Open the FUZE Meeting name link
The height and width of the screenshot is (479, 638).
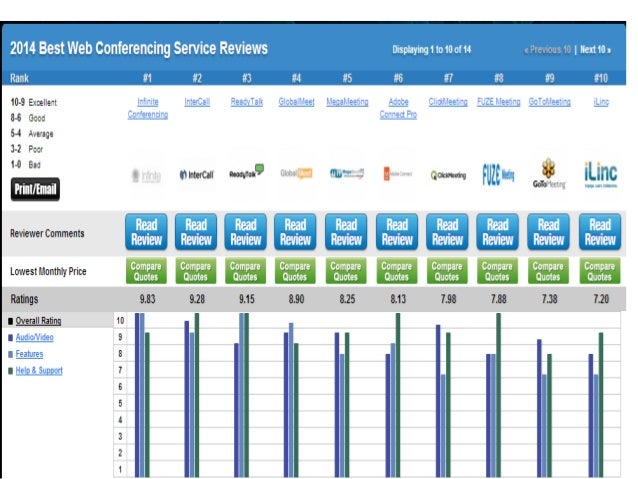[498, 102]
